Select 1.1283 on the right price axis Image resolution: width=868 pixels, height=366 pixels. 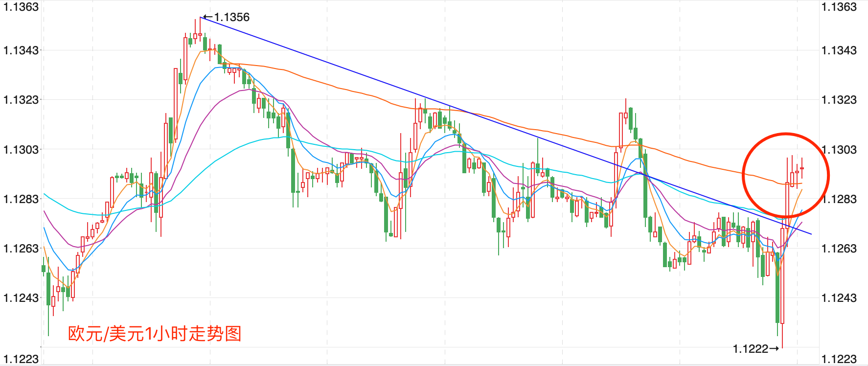(x=839, y=199)
